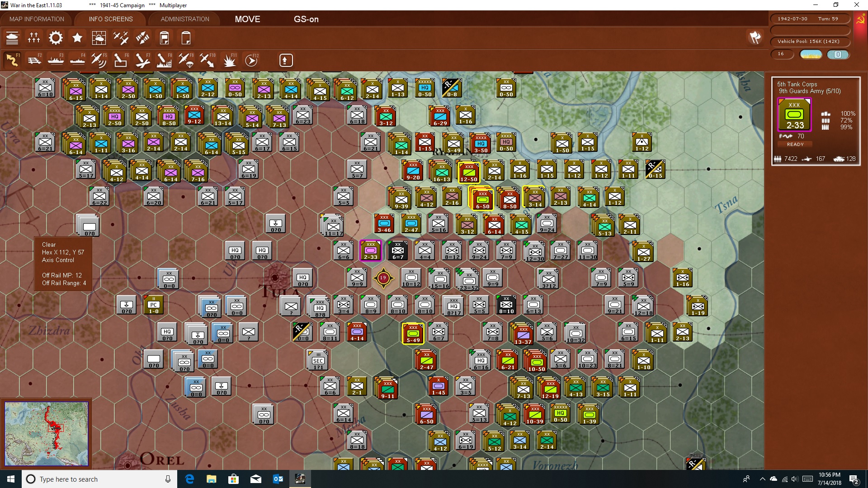868x488 pixels.
Task: Click the '16' value pill
Action: (x=782, y=54)
